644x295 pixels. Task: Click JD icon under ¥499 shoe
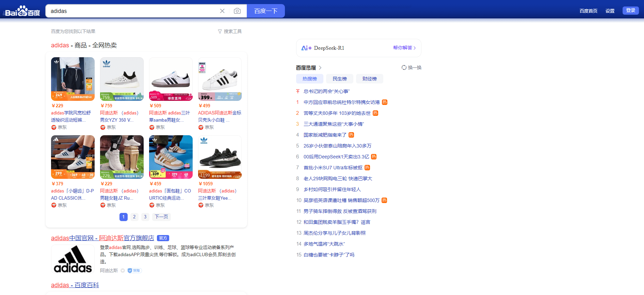pyautogui.click(x=201, y=127)
